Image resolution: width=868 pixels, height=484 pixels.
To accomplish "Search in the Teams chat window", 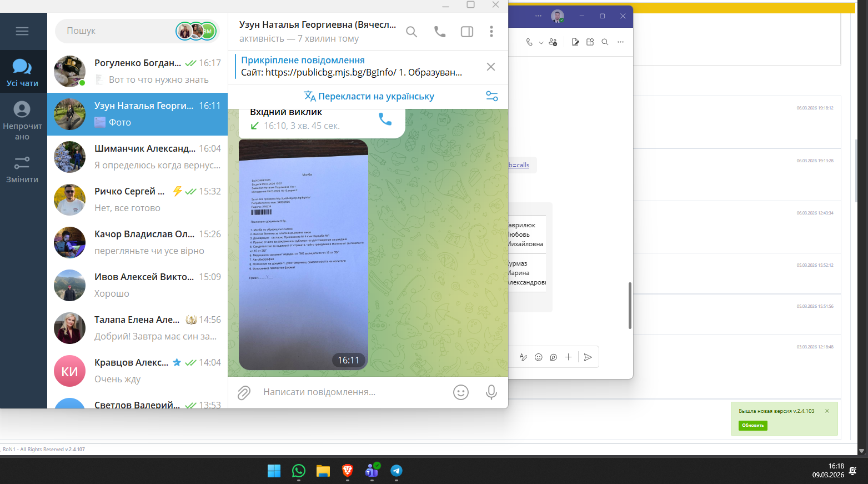I will pos(605,42).
